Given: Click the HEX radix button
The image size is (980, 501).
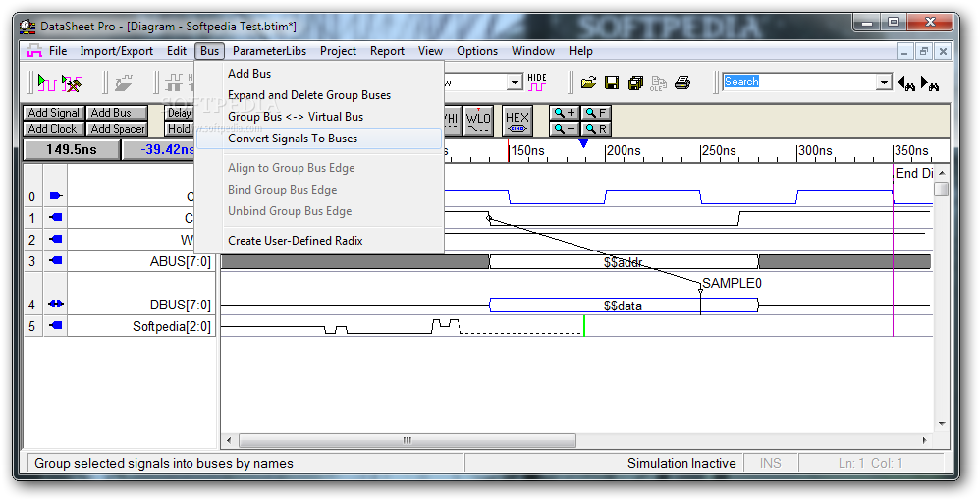Looking at the screenshot, I should click(x=517, y=120).
